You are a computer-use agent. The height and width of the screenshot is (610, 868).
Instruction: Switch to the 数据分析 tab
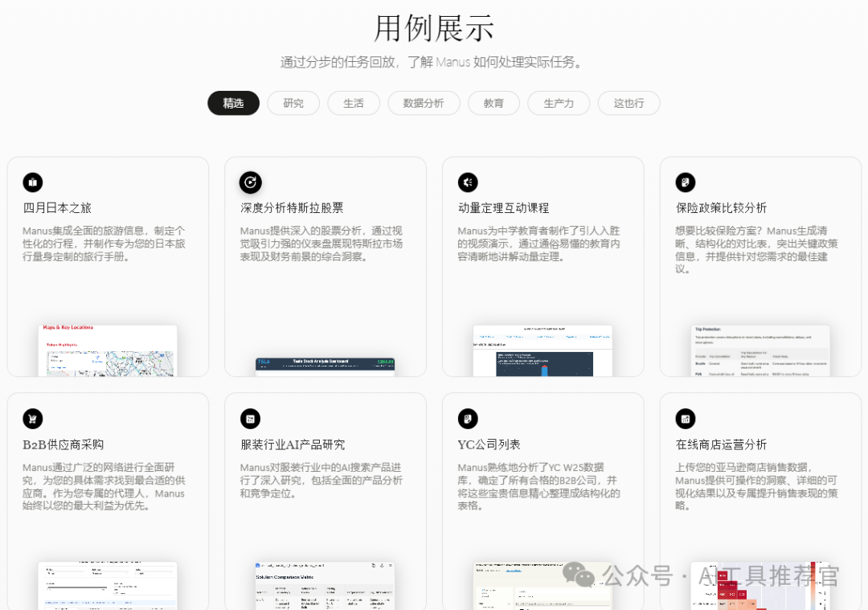(424, 103)
